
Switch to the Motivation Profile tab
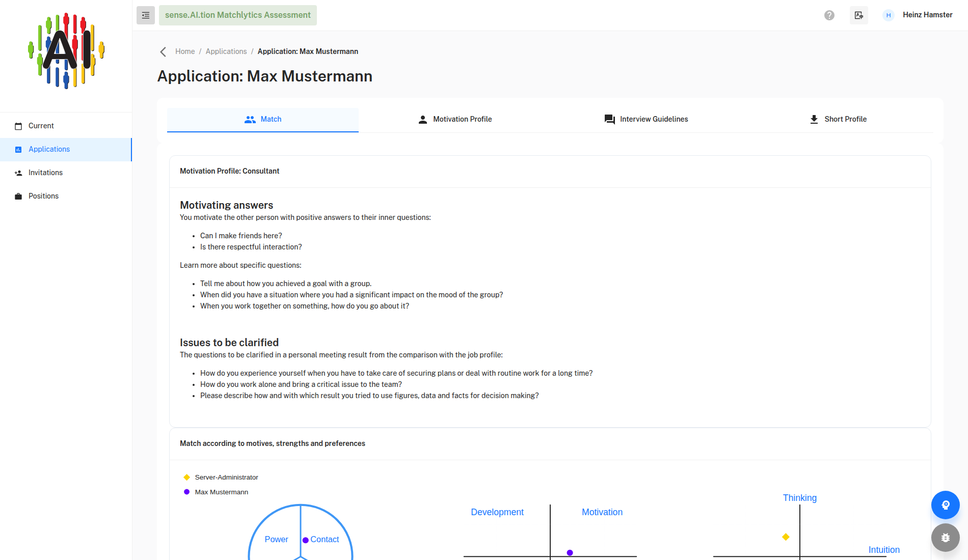point(454,119)
